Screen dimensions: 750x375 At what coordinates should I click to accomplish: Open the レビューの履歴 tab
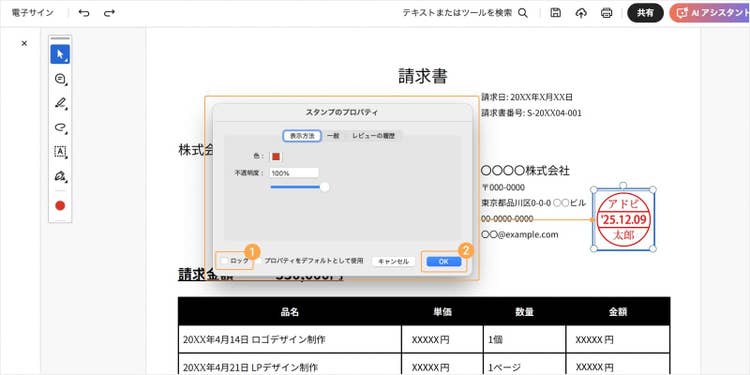pos(374,136)
